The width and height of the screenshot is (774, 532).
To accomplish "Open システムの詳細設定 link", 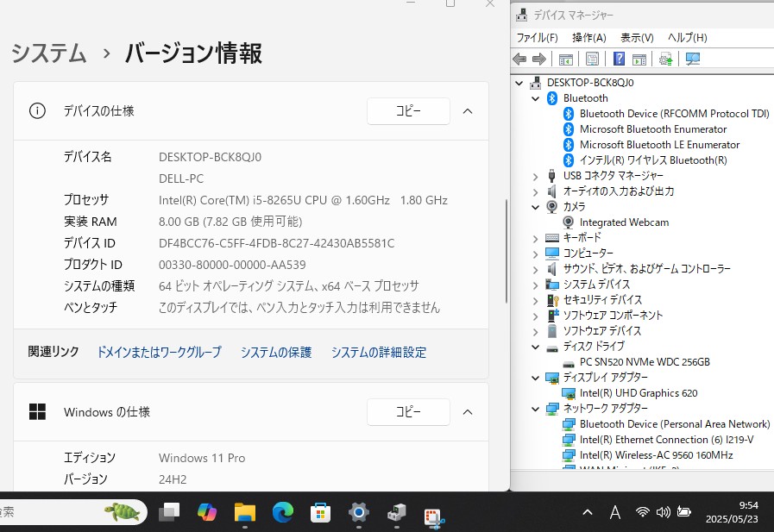I will point(379,352).
